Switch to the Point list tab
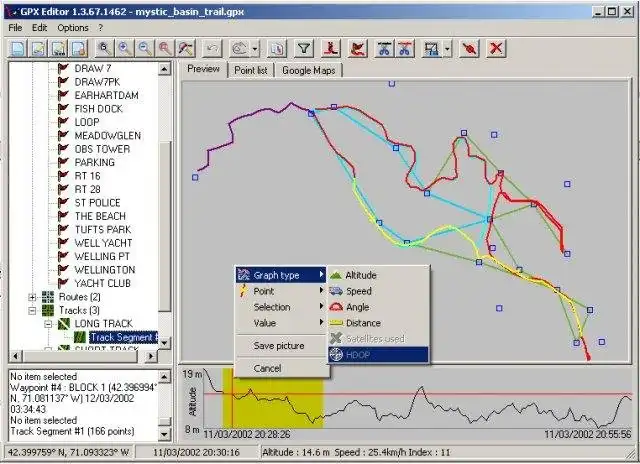Screen dimensions: 640x464 tap(251, 71)
